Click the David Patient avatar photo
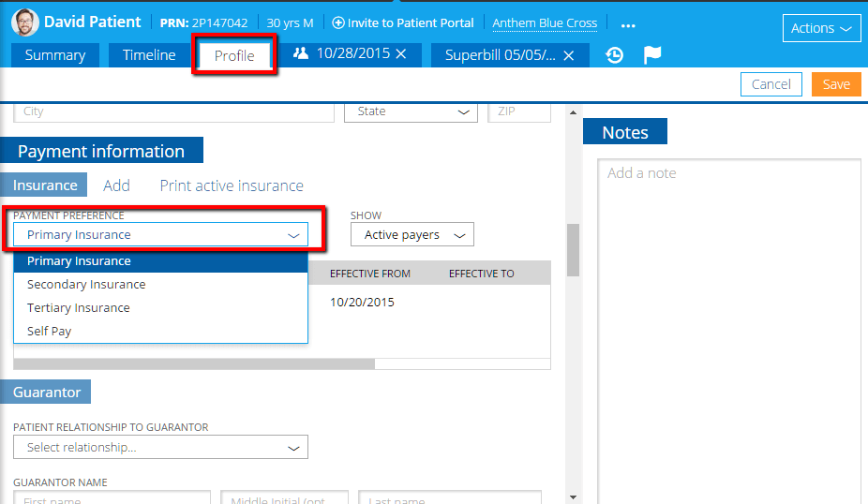The height and width of the screenshot is (504, 868). [24, 22]
